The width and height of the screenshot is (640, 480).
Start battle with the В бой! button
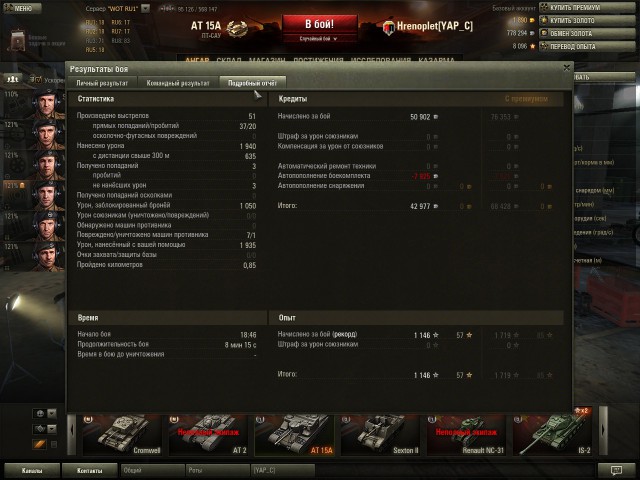coord(320,24)
